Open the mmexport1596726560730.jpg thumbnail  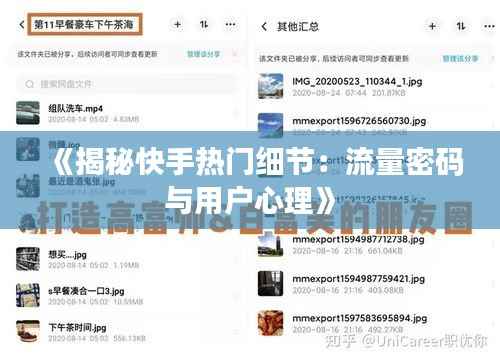click(x=271, y=125)
